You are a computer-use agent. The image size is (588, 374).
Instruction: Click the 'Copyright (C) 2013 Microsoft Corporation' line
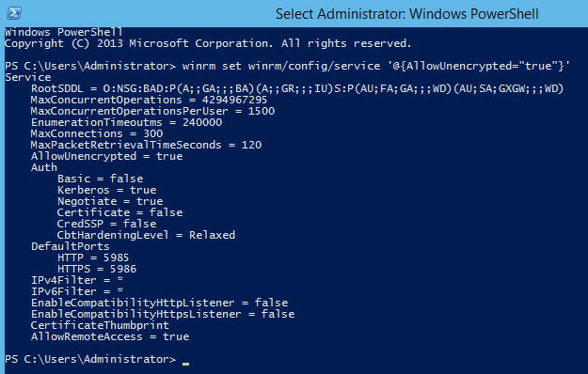pos(208,43)
